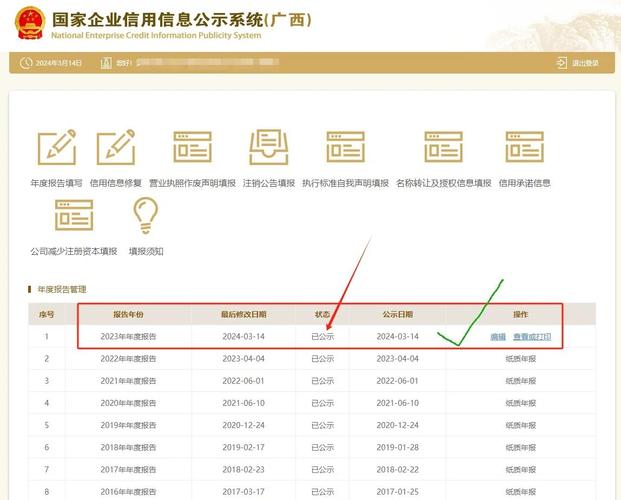
Task: Click the 最后修改日期 column header
Action: point(244,314)
